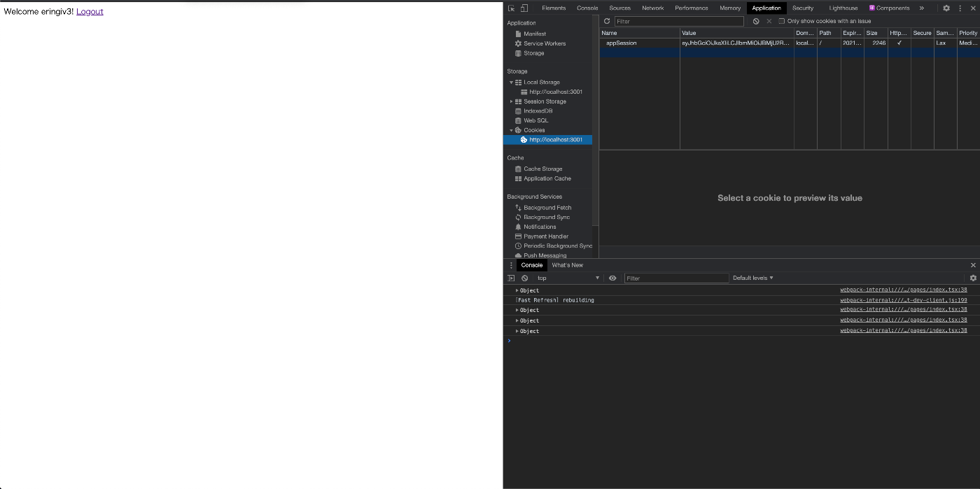Switch to the React Components tab

pyautogui.click(x=890, y=8)
